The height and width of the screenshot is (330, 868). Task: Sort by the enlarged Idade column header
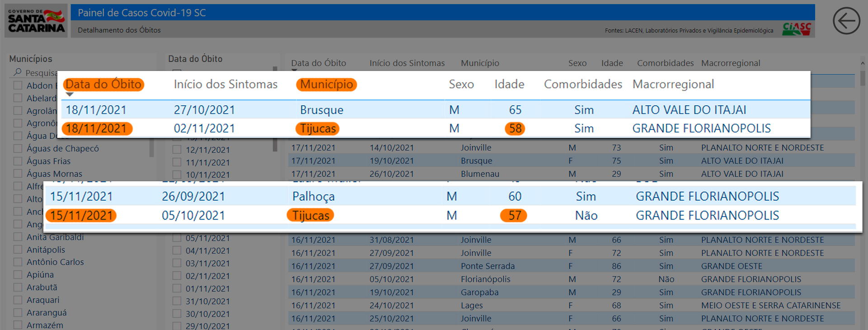tap(509, 85)
